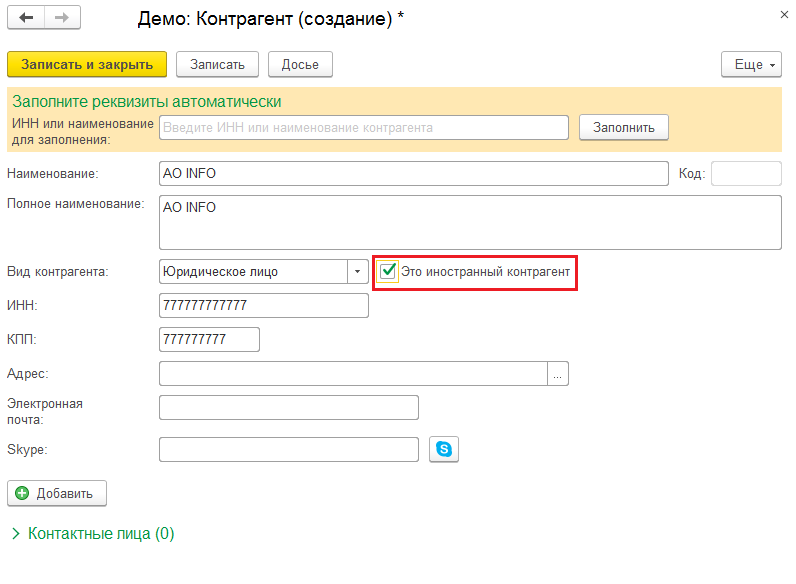Screen dimensions: 796x584
Task: Click Записать и закрыть button
Action: coord(87,64)
